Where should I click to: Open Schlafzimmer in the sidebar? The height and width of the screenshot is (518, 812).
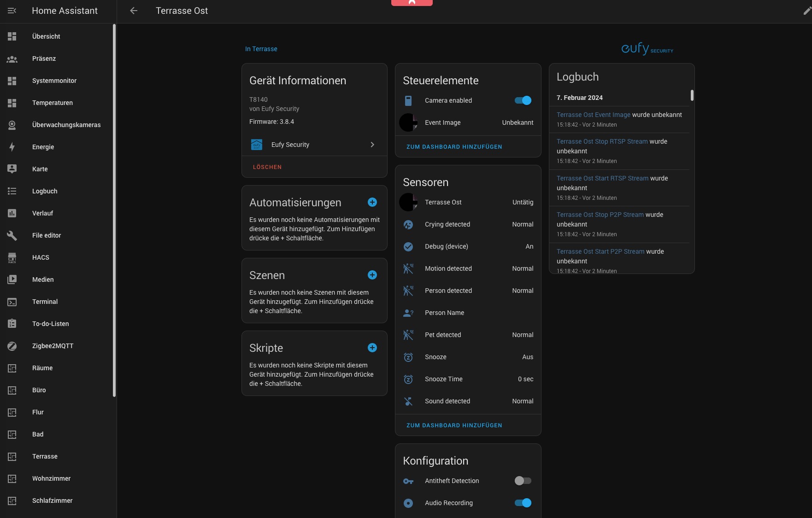click(x=58, y=501)
